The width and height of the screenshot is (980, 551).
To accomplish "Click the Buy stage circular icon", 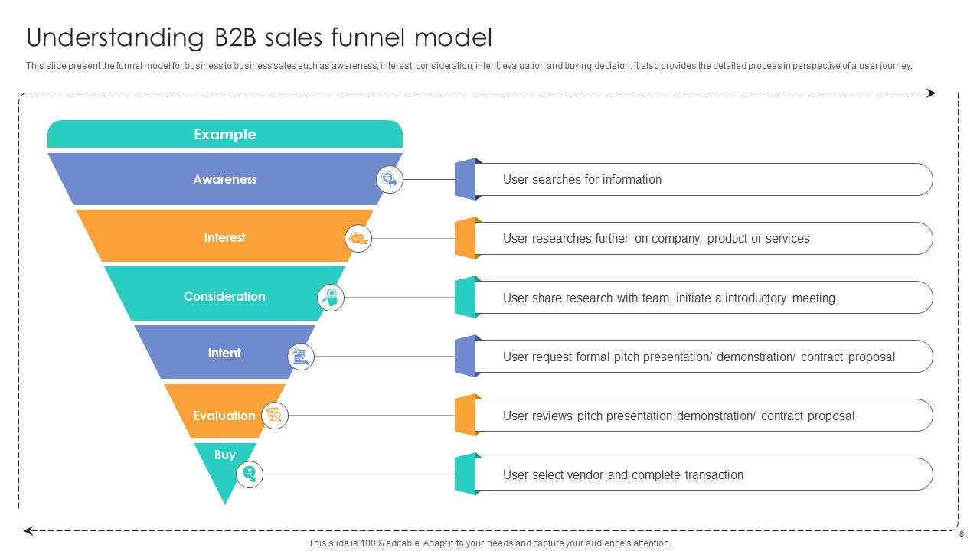I will pyautogui.click(x=249, y=474).
